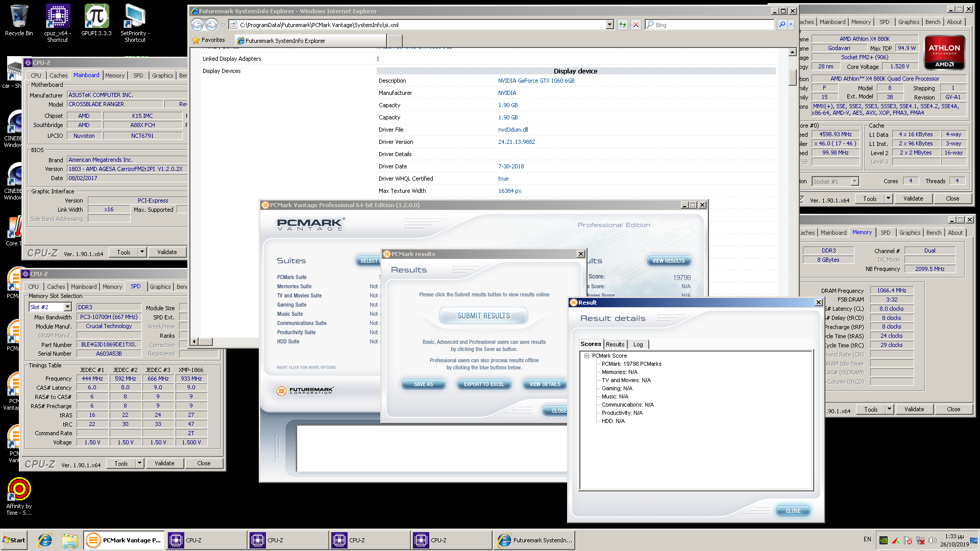
Task: Select Caches tab in CPU-Z Mainboard window
Action: (59, 76)
